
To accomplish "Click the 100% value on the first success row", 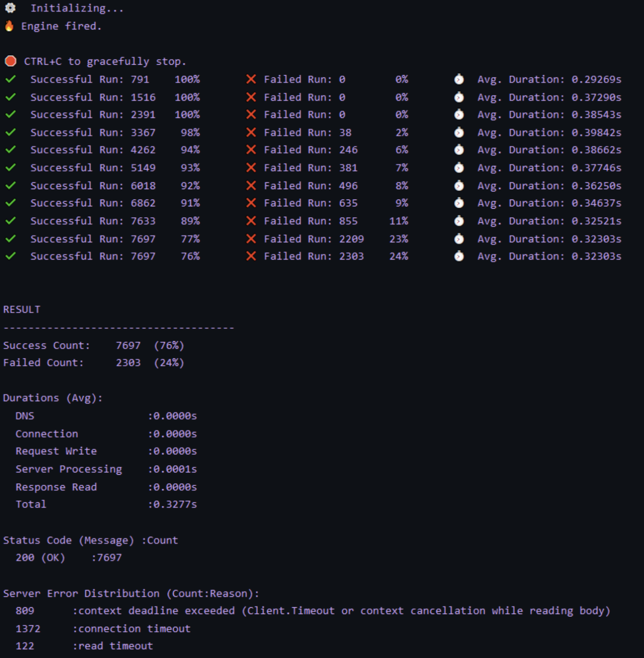I will [189, 79].
